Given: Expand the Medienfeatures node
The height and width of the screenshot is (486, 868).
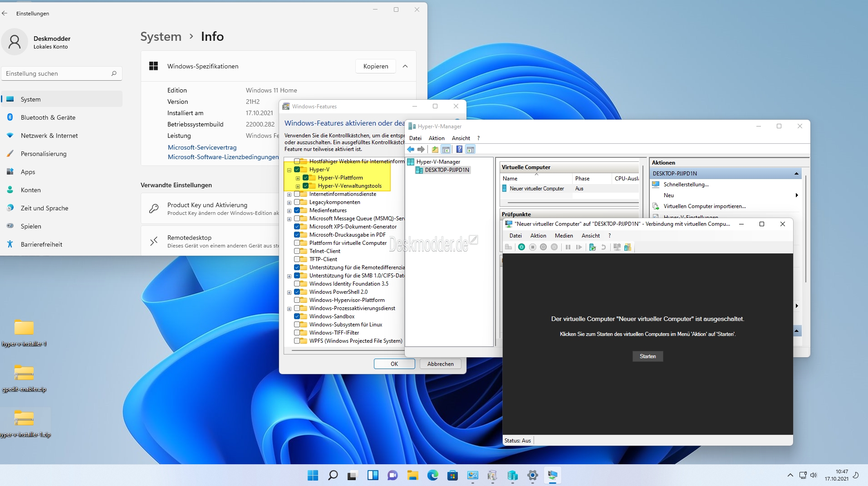Looking at the screenshot, I should pyautogui.click(x=289, y=211).
